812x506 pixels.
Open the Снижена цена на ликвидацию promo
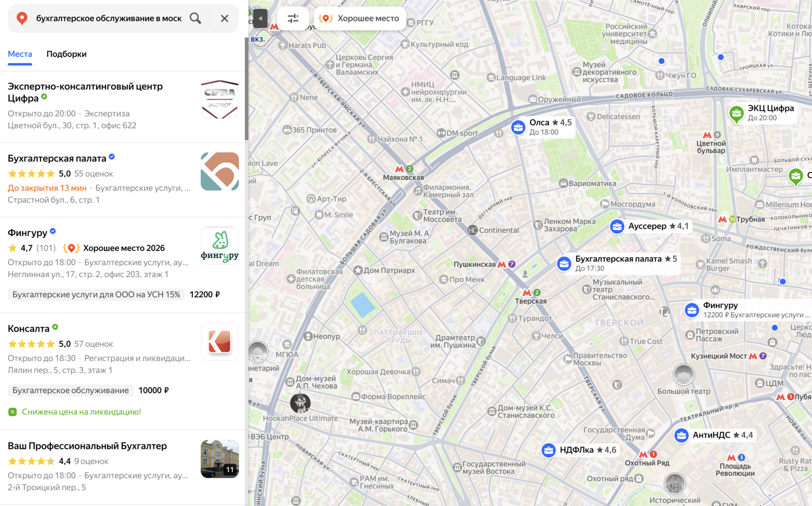(81, 412)
